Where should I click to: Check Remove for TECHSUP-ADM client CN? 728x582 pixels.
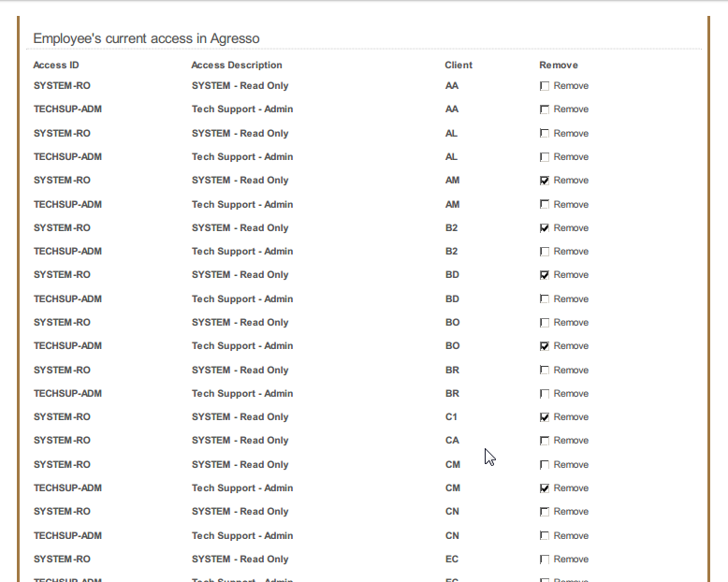point(545,536)
